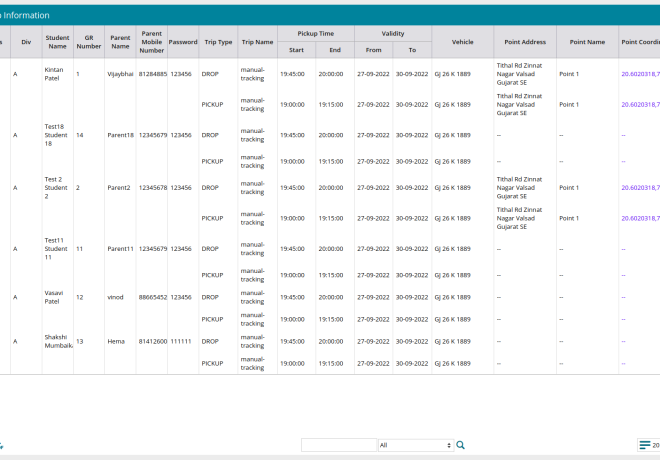This screenshot has height=460, width=660.
Task: Click the Pickup Time Start header
Action: coord(296,49)
